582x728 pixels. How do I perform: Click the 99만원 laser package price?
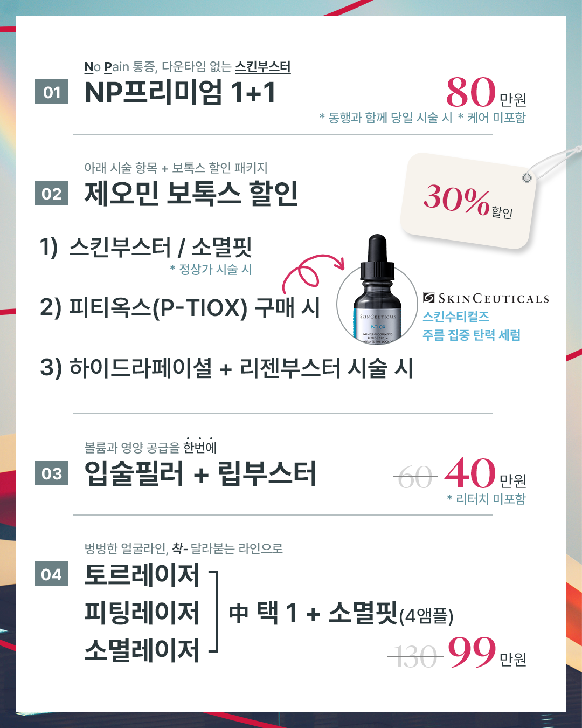[x=487, y=653]
